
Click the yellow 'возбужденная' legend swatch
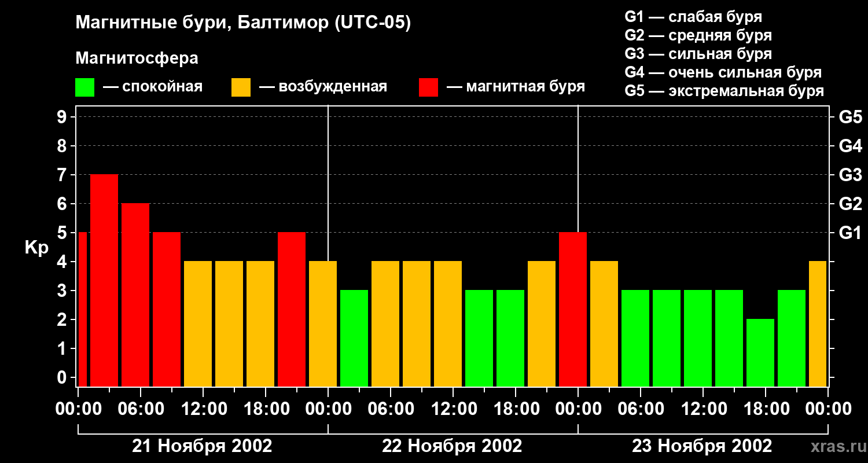[x=241, y=87]
